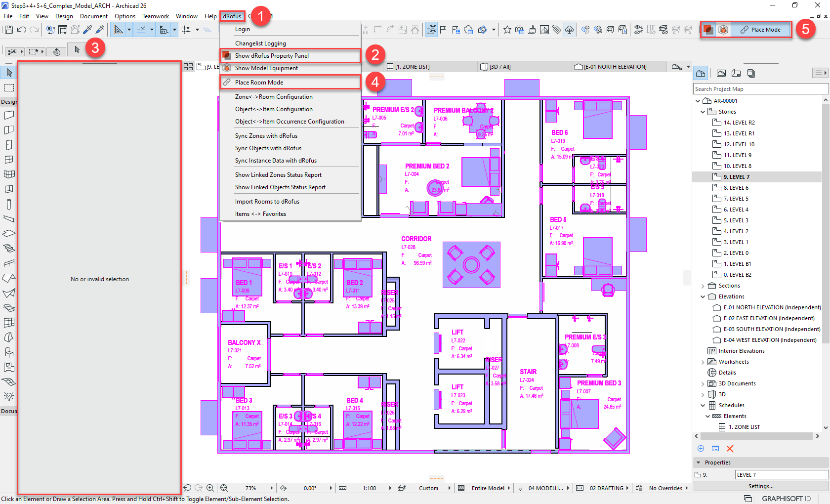
Task: Click the red delete X in navigator
Action: 730,449
